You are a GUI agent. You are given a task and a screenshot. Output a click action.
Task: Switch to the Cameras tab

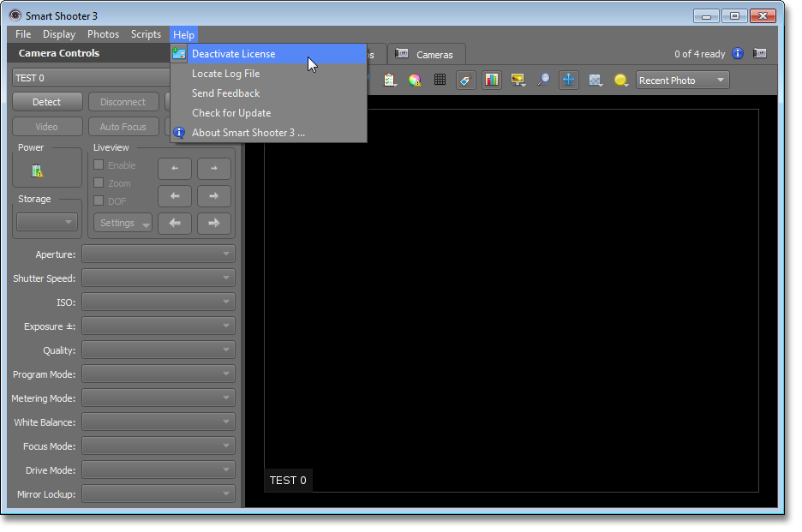(427, 54)
